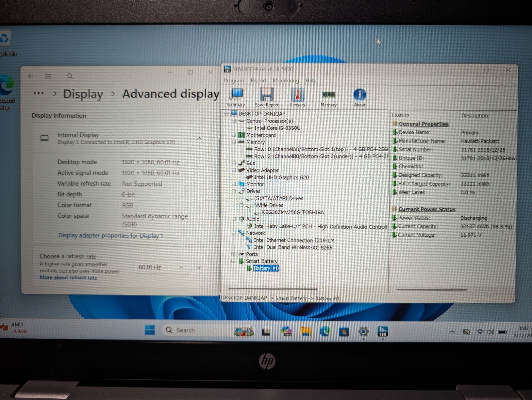This screenshot has width=532, height=400.
Task: Select memory Row: 2 ChannelB0 entry
Action: (x=321, y=156)
